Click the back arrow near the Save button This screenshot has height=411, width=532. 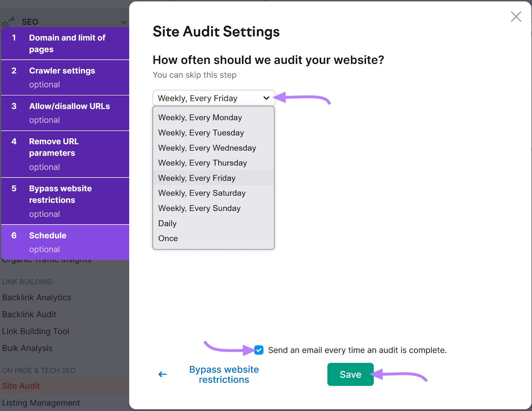click(x=162, y=374)
